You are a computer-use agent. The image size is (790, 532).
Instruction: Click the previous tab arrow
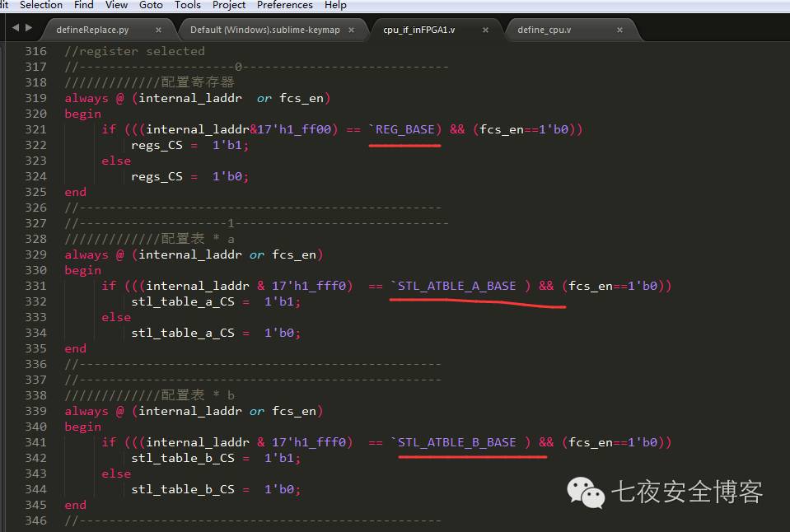[x=16, y=28]
